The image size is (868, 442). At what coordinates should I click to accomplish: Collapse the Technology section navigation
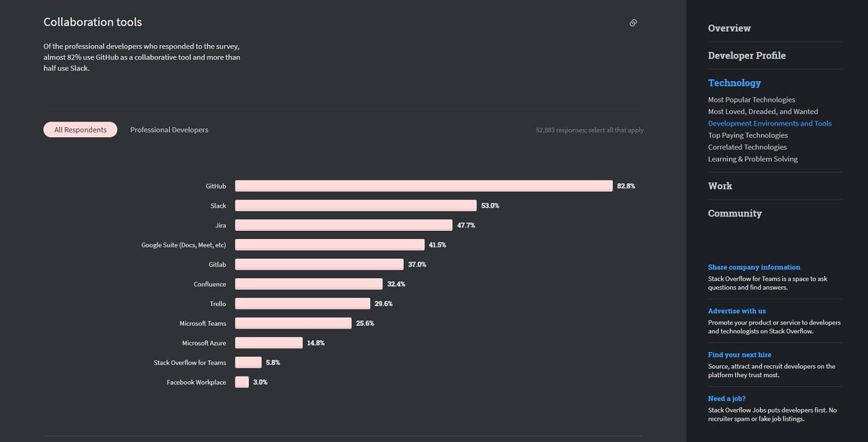734,83
